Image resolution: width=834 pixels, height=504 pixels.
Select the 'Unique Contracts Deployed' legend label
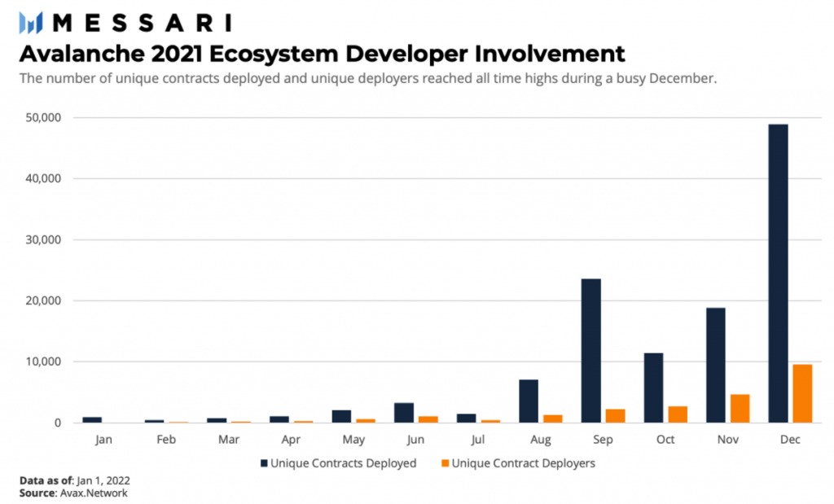344,463
